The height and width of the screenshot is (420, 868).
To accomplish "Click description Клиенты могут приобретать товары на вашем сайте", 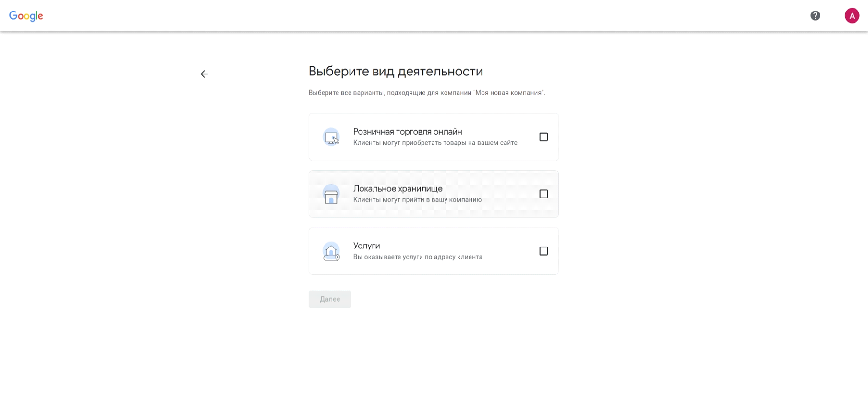I will [x=435, y=143].
